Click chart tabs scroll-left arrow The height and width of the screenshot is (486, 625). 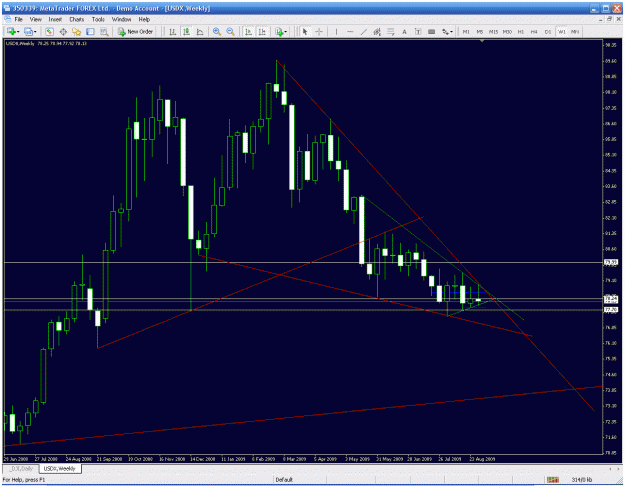tap(610, 469)
